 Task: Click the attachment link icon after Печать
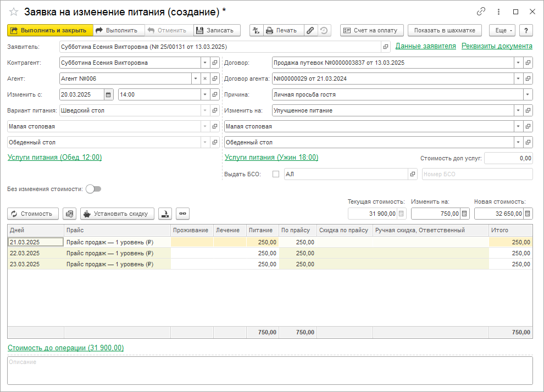click(x=310, y=31)
